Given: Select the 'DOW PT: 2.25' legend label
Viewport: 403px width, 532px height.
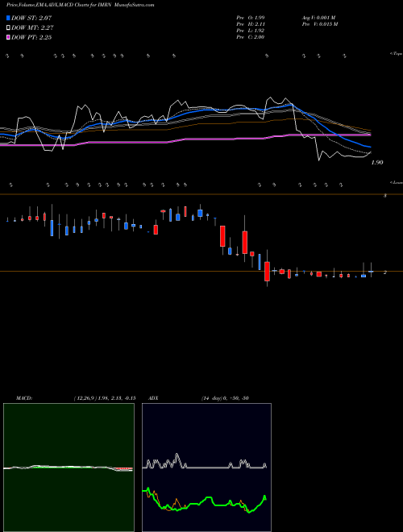Looking at the screenshot, I should [x=31, y=37].
